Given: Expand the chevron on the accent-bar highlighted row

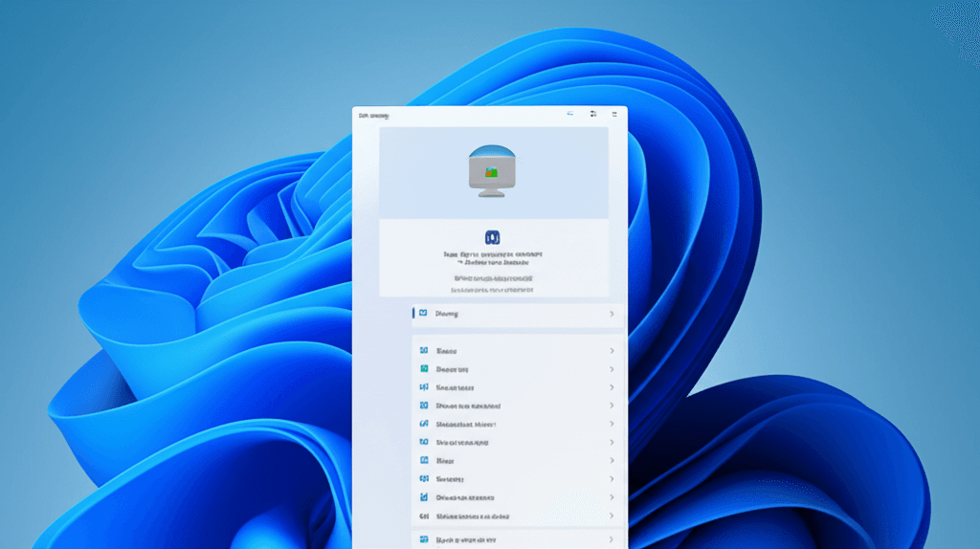Looking at the screenshot, I should pos(612,314).
